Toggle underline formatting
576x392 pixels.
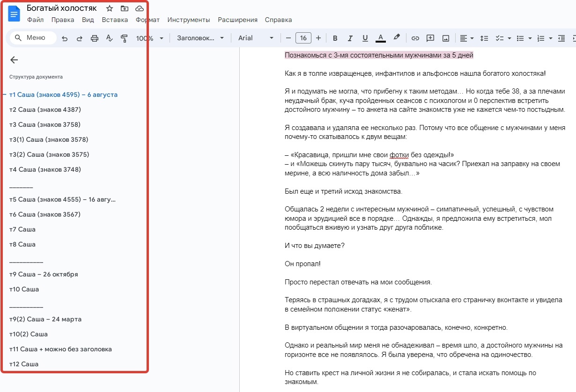tap(365, 38)
